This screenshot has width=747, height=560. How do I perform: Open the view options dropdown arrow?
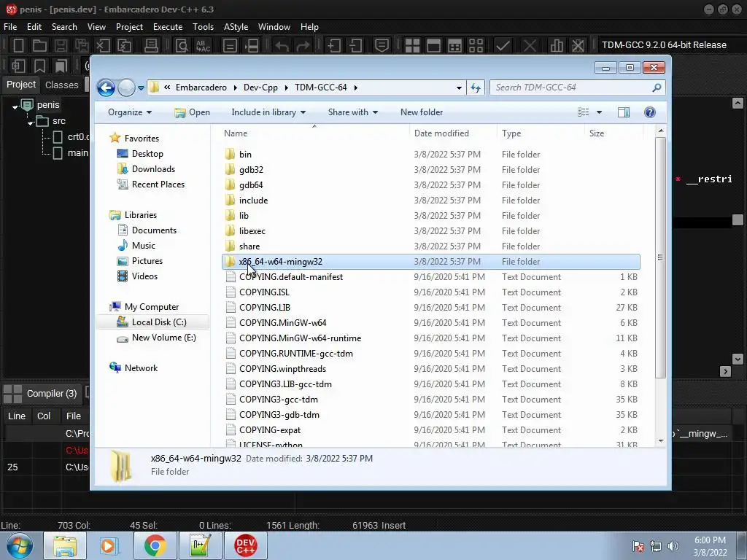pyautogui.click(x=600, y=112)
